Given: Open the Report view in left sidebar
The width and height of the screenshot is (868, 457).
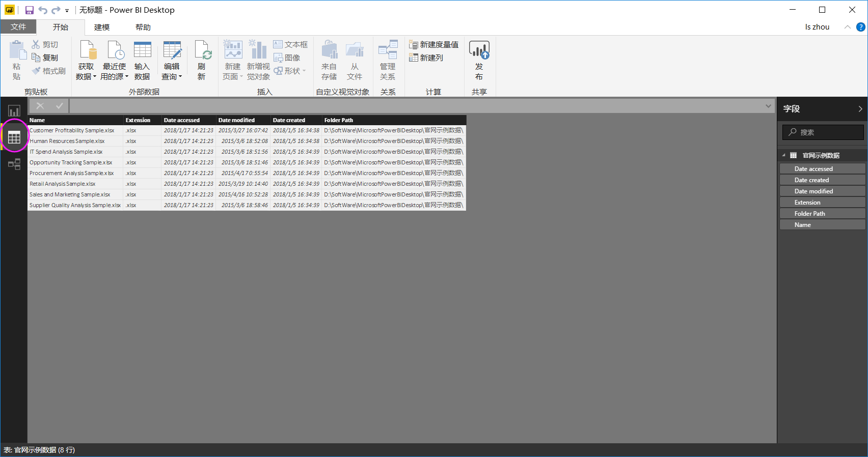Looking at the screenshot, I should click(x=14, y=110).
